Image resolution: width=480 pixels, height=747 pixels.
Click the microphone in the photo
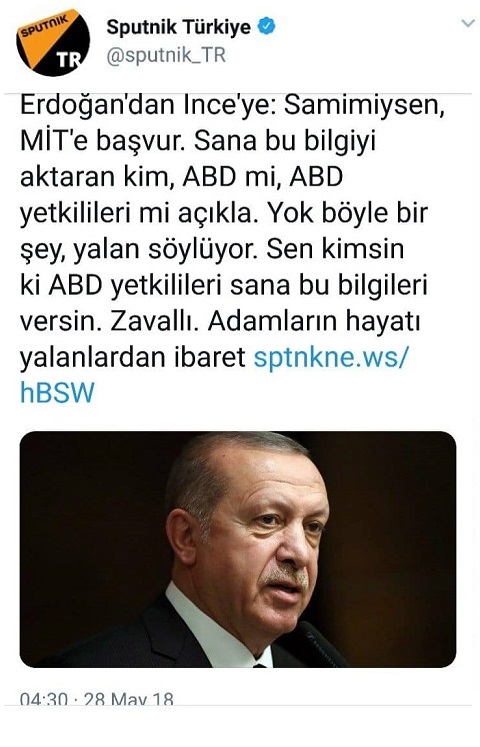click(x=321, y=644)
